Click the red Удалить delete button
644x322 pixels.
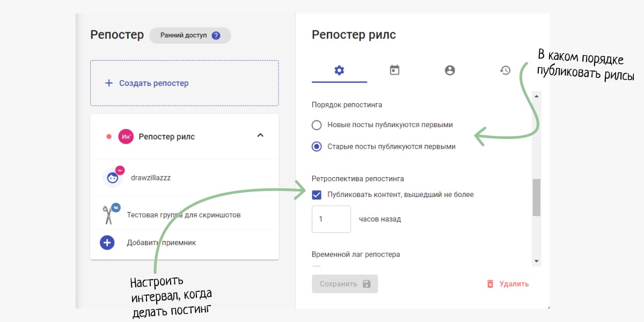click(508, 284)
